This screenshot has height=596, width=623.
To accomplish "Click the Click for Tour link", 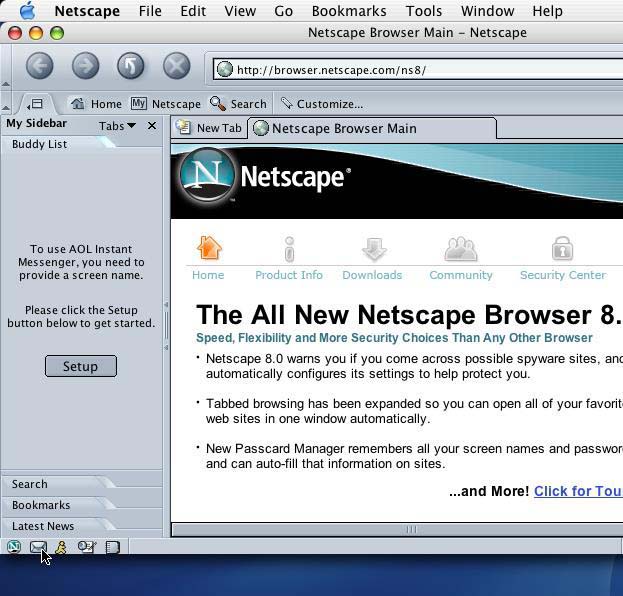I will 578,491.
